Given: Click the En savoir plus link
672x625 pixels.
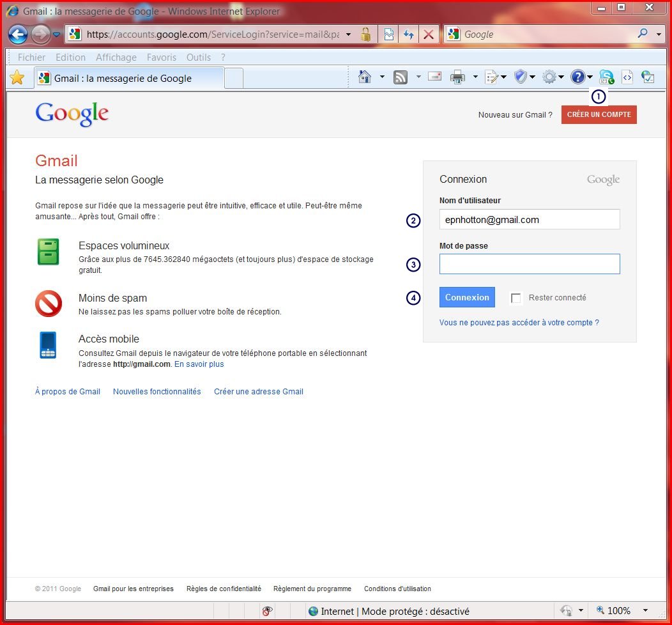Looking at the screenshot, I should coord(199,364).
